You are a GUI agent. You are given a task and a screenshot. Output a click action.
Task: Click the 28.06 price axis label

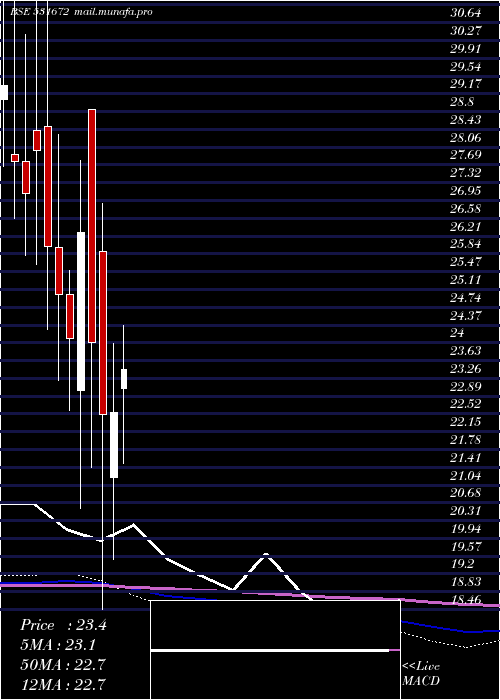(x=466, y=138)
